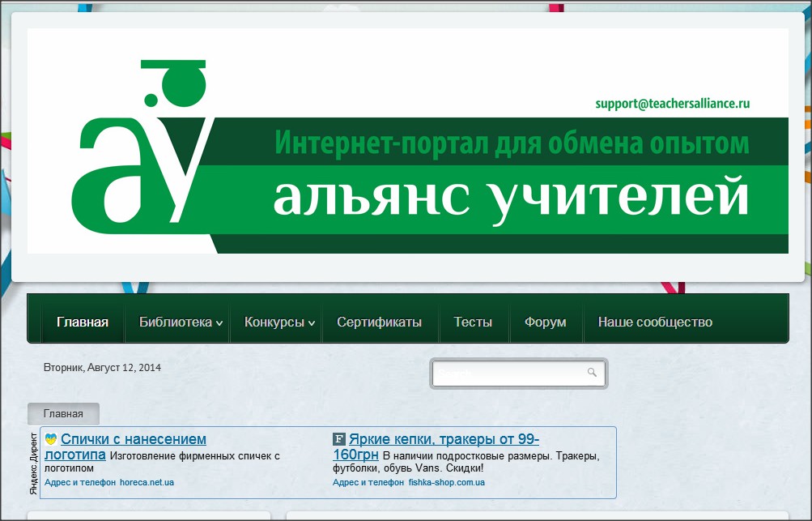Open the Яркие кепки, трекеры ad link
Screen dimensions: 812x521
pos(436,447)
